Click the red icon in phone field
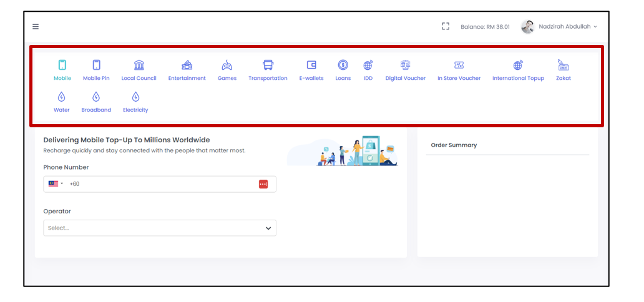This screenshot has height=302, width=644. pos(263,184)
